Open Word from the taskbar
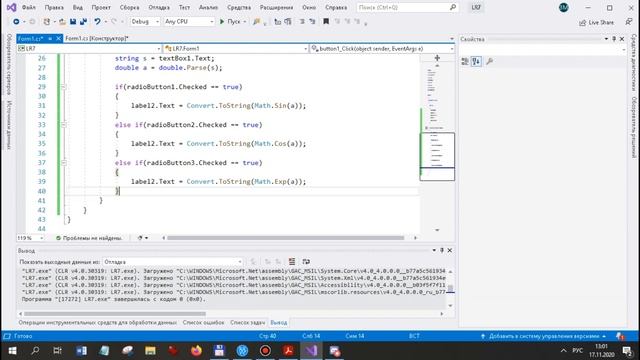 [81, 351]
